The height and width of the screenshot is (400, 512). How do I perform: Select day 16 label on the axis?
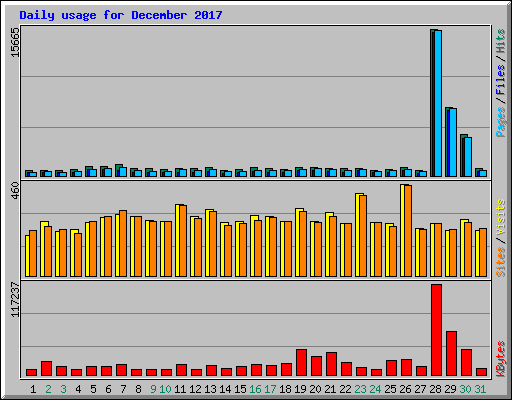pyautogui.click(x=255, y=389)
